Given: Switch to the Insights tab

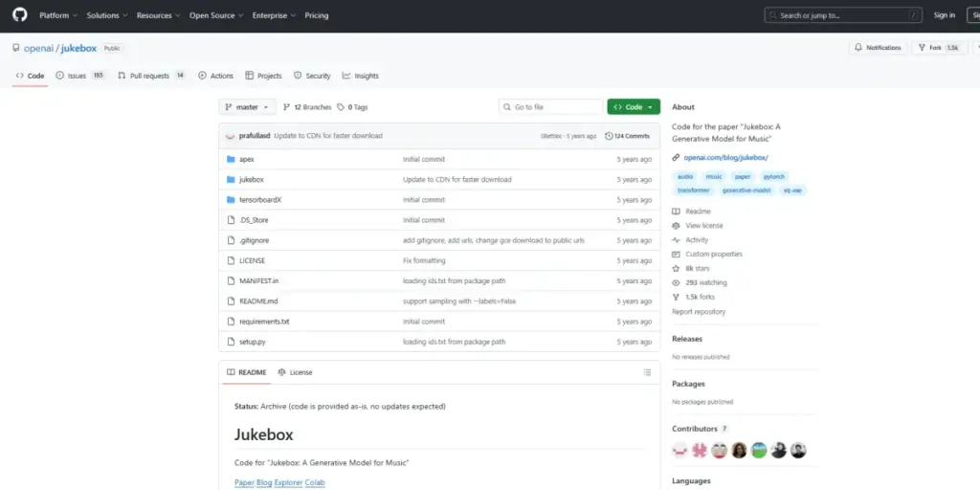Looking at the screenshot, I should 360,76.
